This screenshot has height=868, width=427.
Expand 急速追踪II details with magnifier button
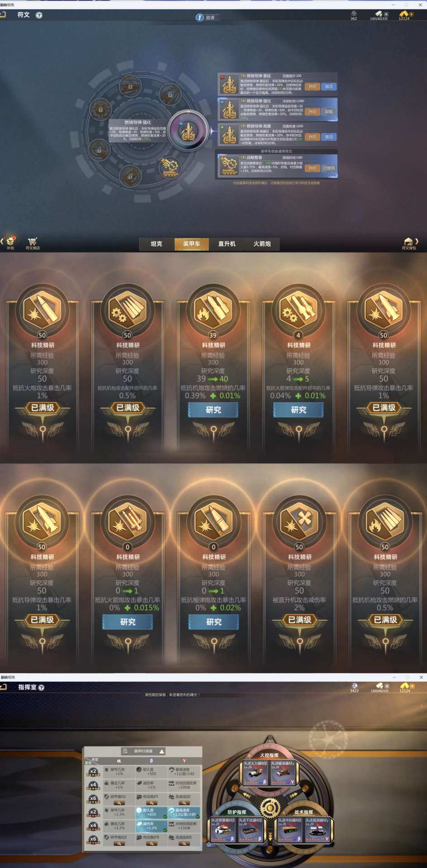(184, 844)
